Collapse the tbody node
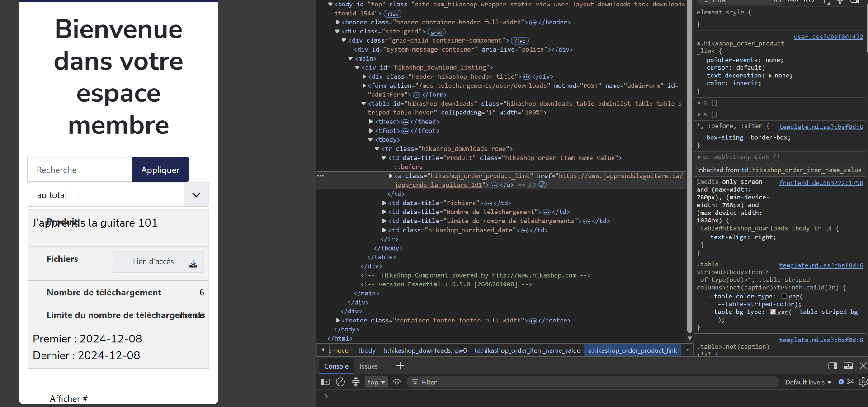This screenshot has height=407, width=868. 370,140
